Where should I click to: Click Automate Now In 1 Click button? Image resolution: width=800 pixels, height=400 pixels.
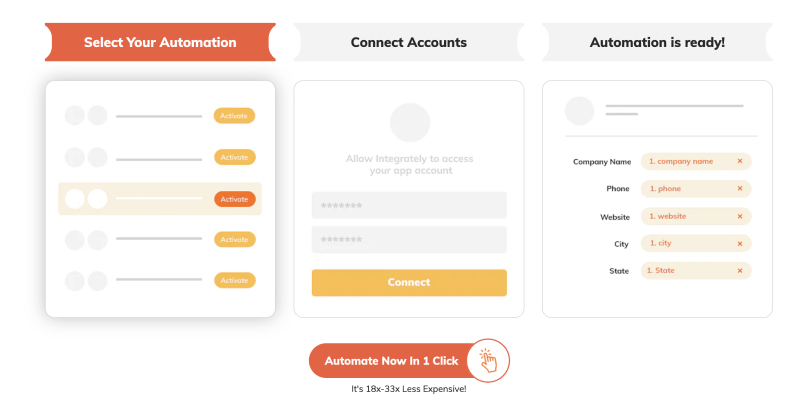pos(392,361)
